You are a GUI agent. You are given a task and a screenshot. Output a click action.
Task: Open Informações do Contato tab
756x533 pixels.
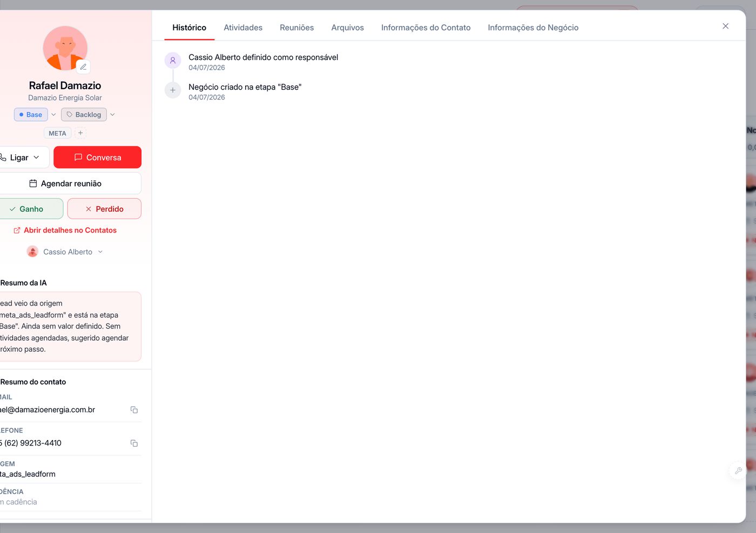pyautogui.click(x=426, y=28)
